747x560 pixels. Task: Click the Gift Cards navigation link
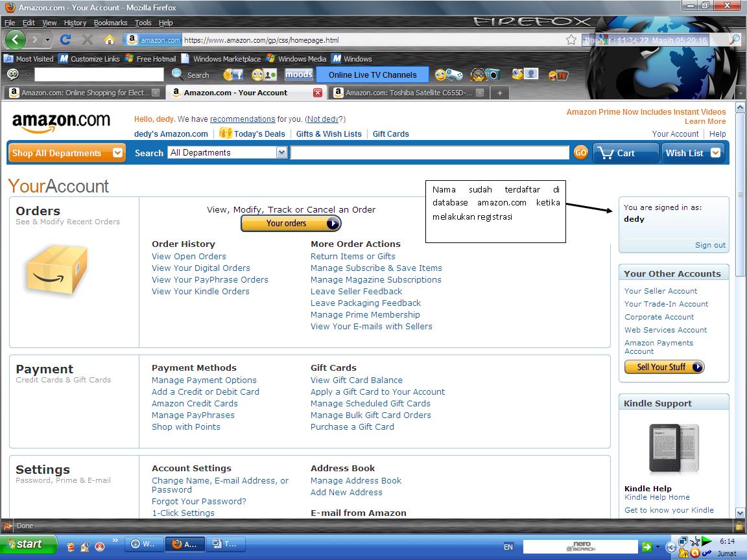(x=390, y=134)
